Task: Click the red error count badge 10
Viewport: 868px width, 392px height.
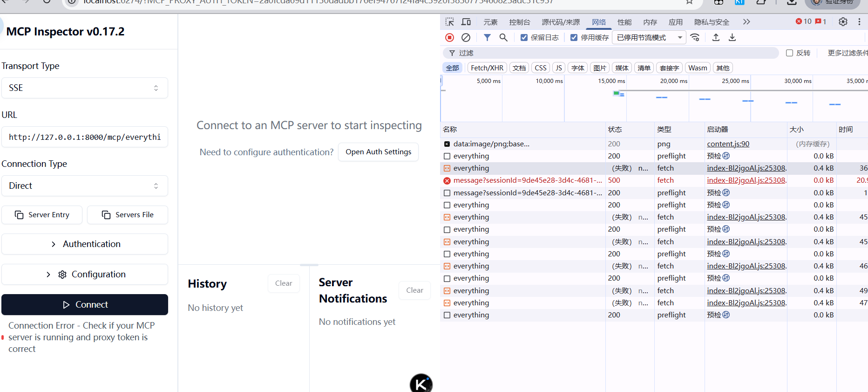Action: coord(804,21)
